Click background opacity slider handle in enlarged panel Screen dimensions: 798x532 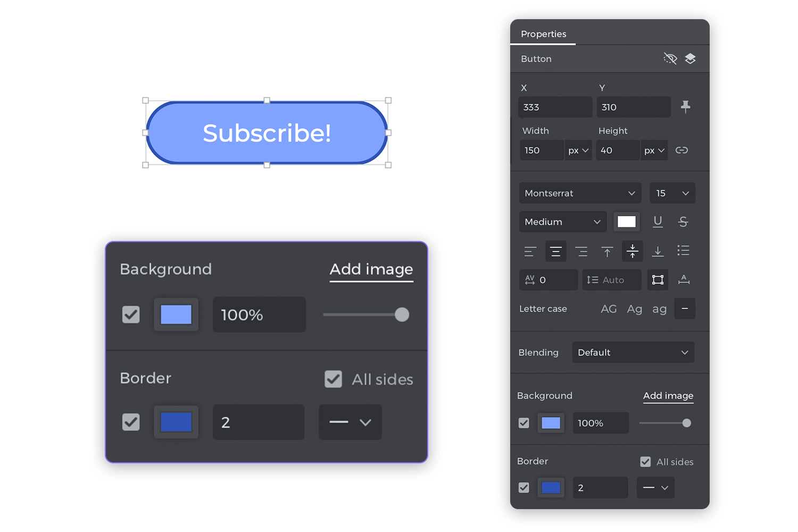[402, 314]
